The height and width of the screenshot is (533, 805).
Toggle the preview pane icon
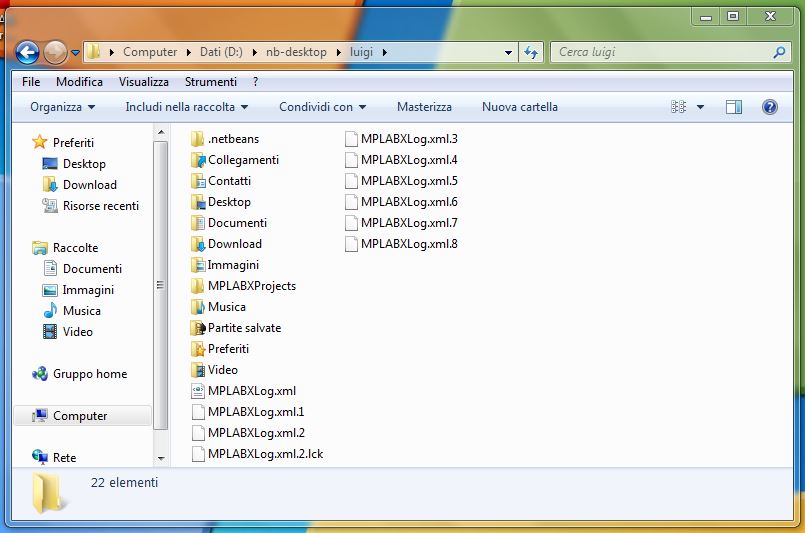(x=733, y=107)
